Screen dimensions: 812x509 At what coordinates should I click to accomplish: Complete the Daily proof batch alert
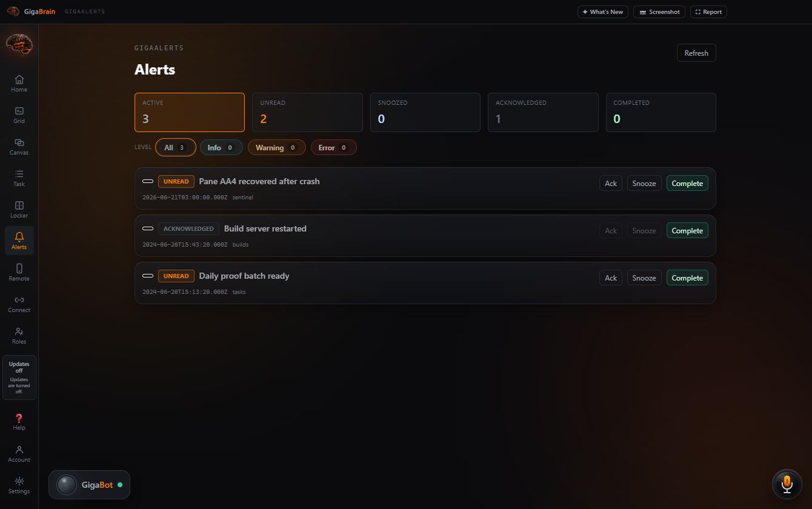(687, 278)
